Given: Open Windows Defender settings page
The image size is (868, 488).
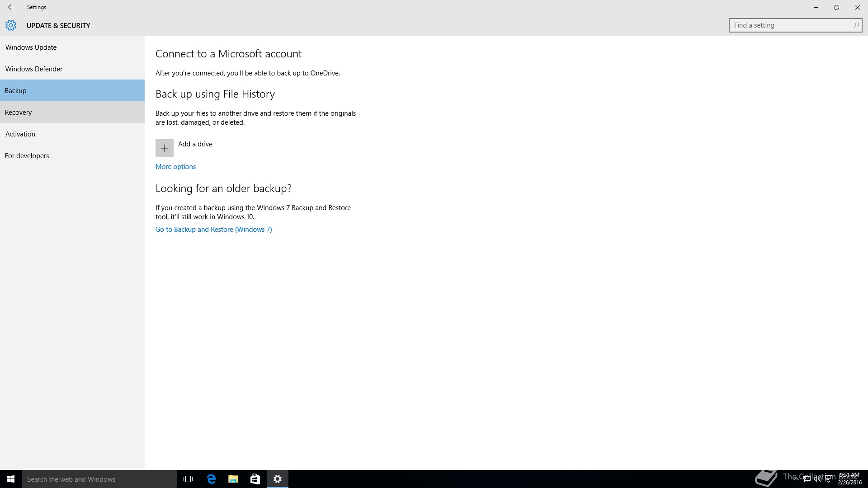Looking at the screenshot, I should [x=72, y=69].
